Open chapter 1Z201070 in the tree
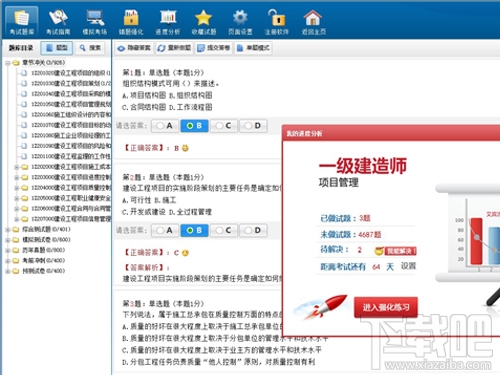 [71, 125]
